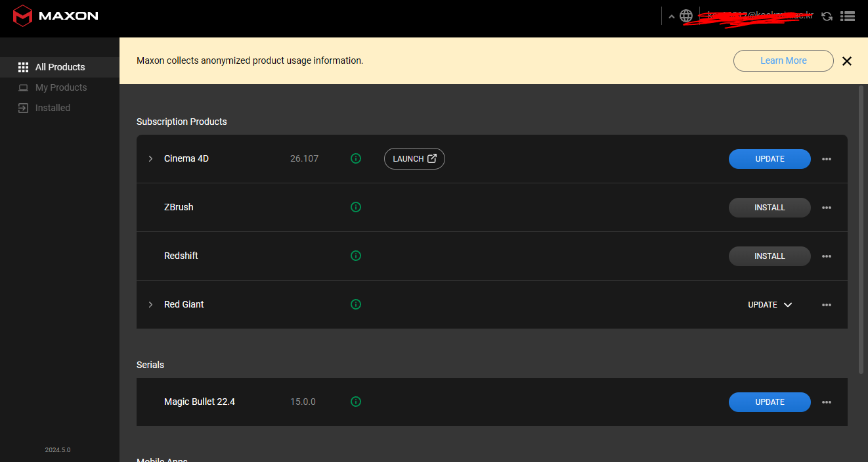Select All Products in sidebar
The height and width of the screenshot is (462, 868).
coord(60,67)
